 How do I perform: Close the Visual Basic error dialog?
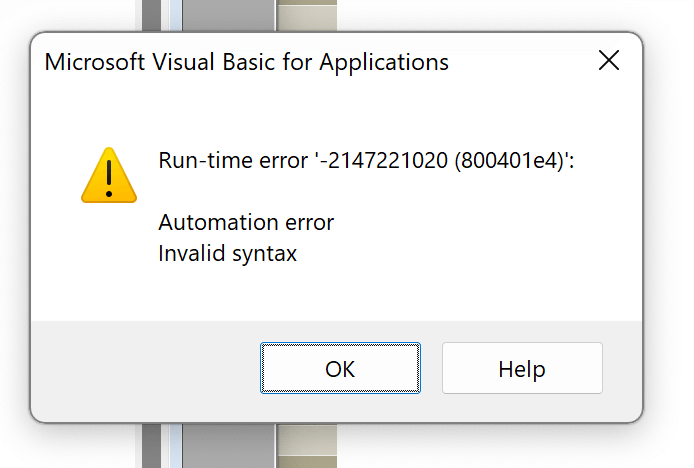point(609,60)
